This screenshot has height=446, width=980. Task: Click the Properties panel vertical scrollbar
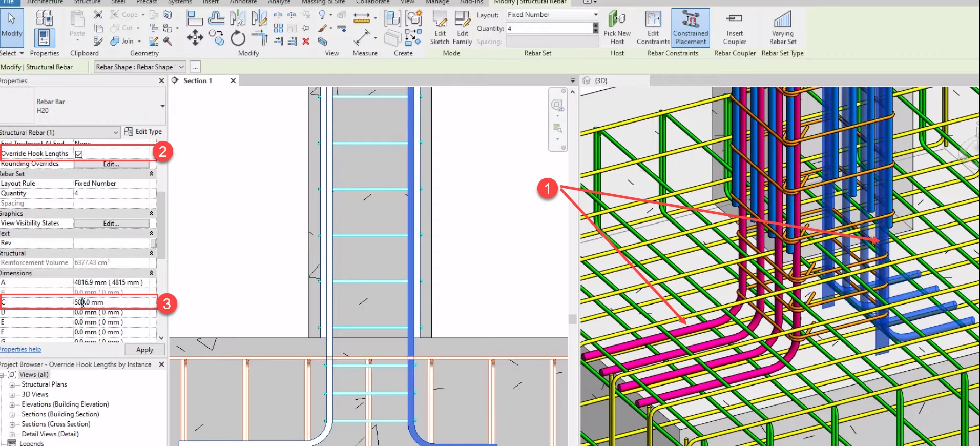pyautogui.click(x=161, y=226)
